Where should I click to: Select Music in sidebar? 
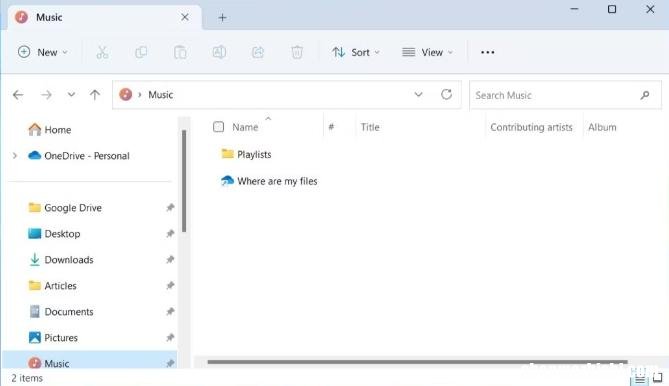tap(90, 361)
